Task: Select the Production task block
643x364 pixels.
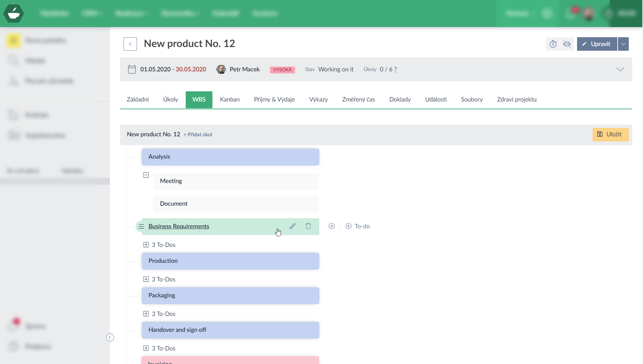Action: pos(230,261)
